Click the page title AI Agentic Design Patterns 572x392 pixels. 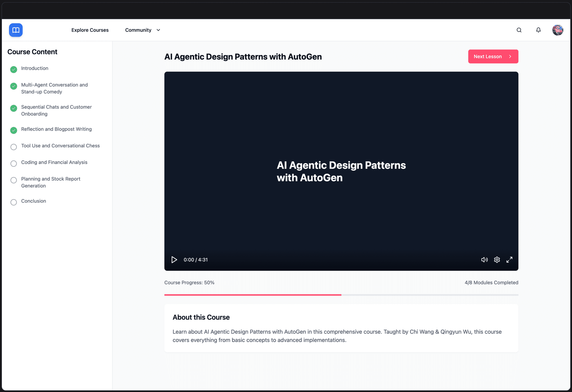(243, 57)
